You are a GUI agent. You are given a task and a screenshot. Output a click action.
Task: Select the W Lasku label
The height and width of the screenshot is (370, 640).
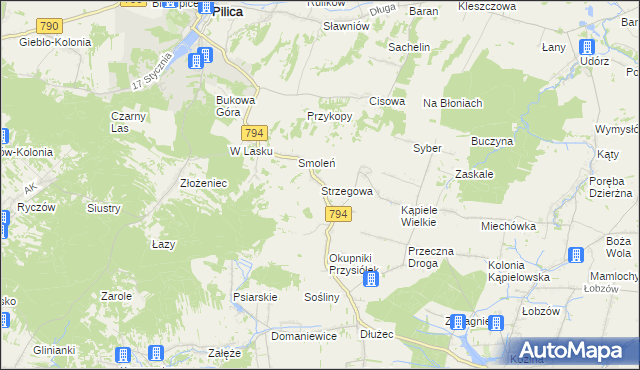251,151
